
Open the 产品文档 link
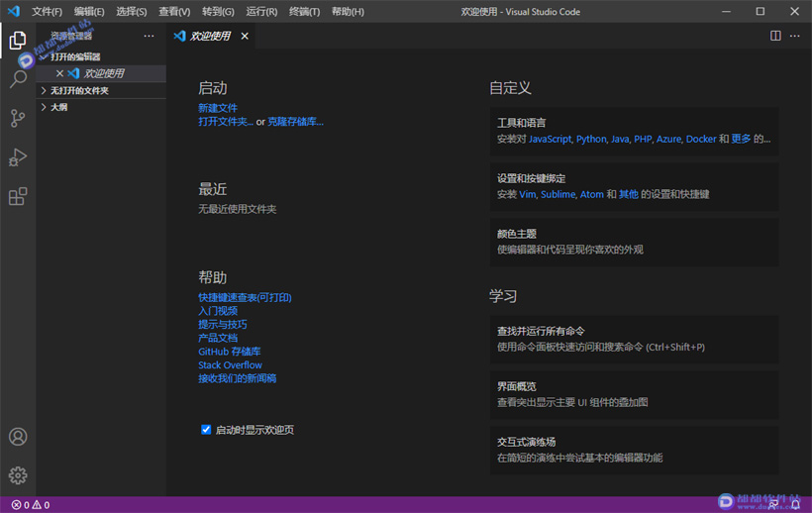pyautogui.click(x=218, y=338)
